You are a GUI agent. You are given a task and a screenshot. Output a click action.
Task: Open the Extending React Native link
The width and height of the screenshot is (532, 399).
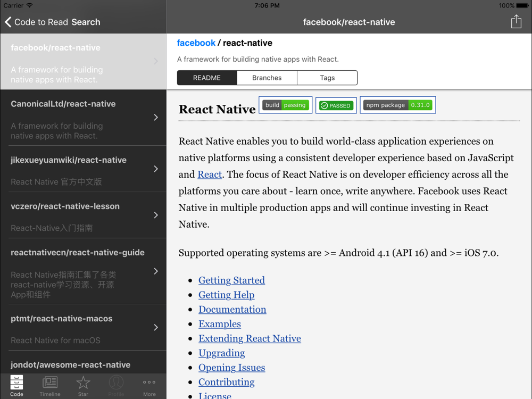(250, 338)
